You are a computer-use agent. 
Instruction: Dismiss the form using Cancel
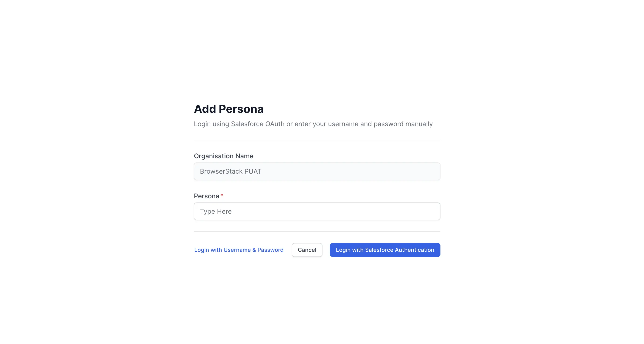tap(307, 250)
